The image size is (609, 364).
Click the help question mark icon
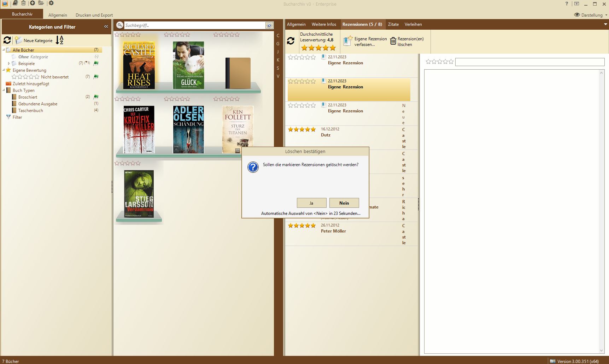coord(567,4)
